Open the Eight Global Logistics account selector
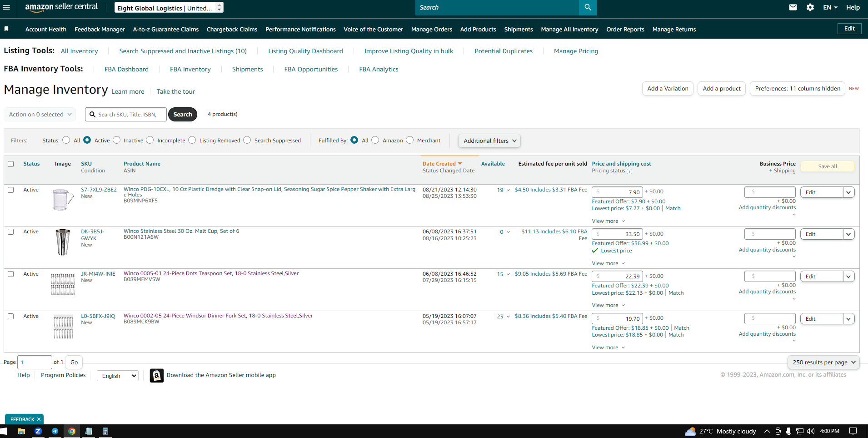Viewport: 868px width, 438px height. 169,8
